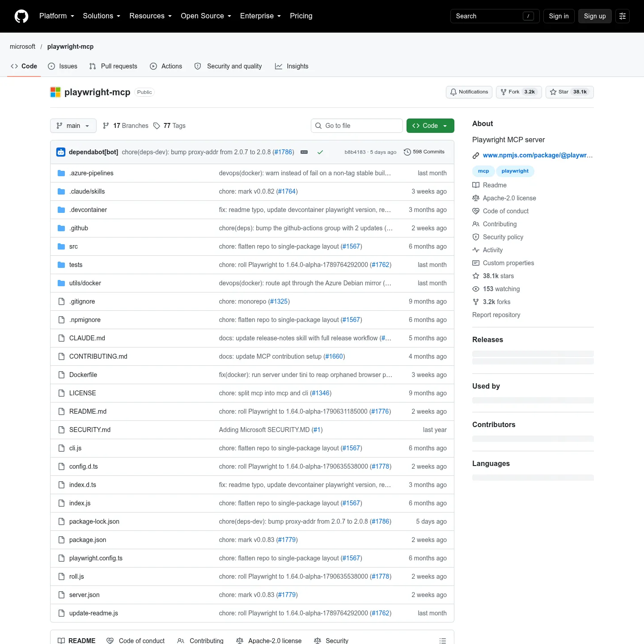Viewport: 644px width, 644px height.
Task: Click the link icon beside npmjs URL
Action: (x=476, y=156)
